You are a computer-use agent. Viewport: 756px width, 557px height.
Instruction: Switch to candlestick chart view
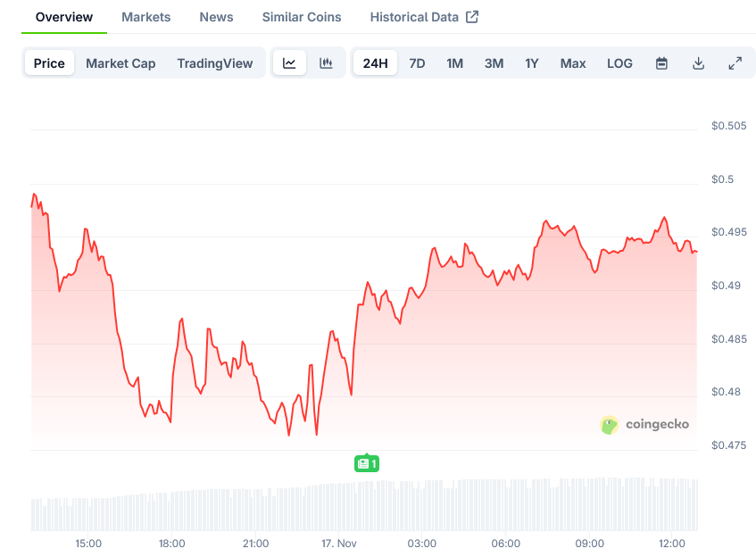coord(326,63)
